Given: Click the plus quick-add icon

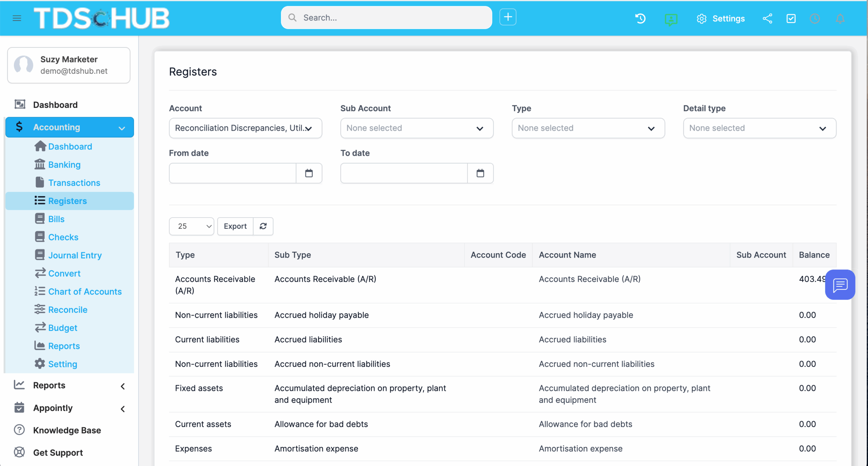Looking at the screenshot, I should coord(508,17).
